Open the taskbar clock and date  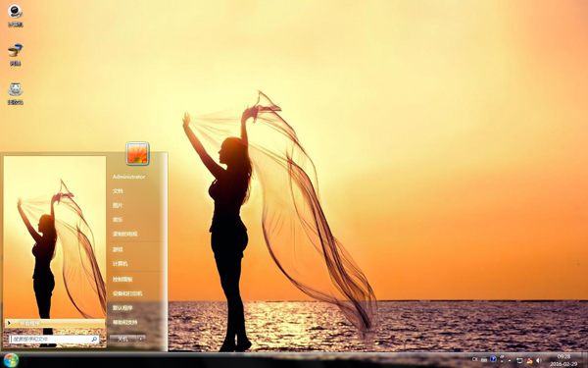coord(563,360)
